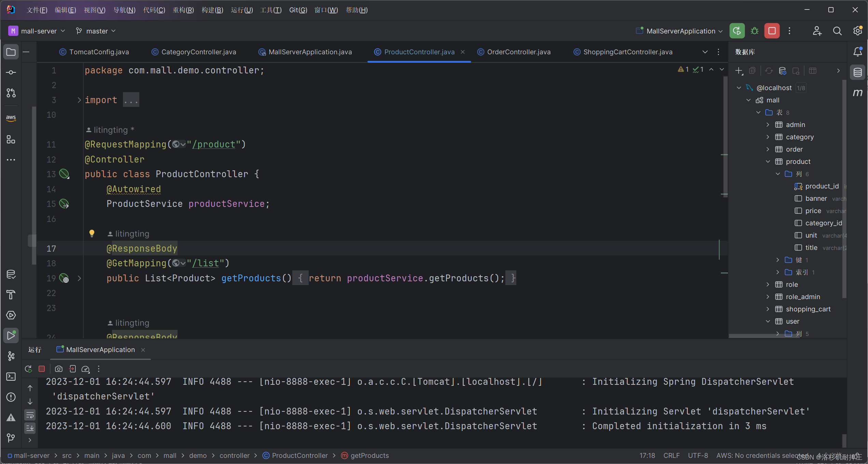Open the Run tool window icon
This screenshot has width=868, height=464.
tap(11, 336)
